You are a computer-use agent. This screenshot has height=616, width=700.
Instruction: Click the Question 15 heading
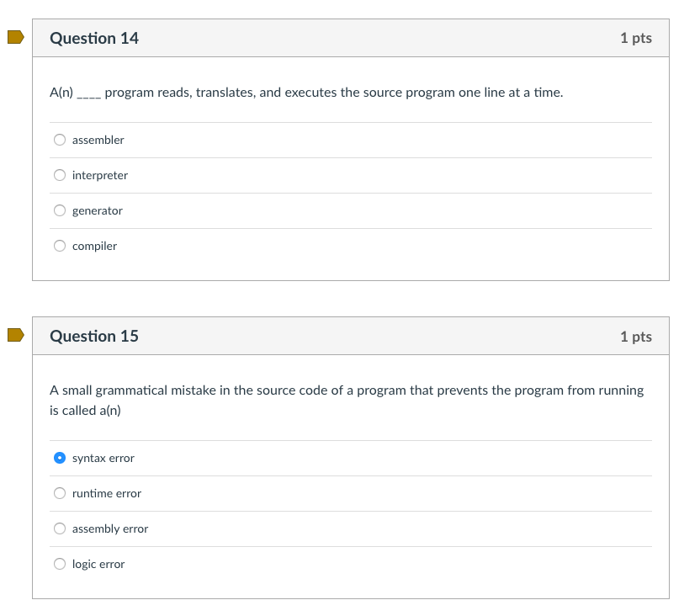pos(94,336)
